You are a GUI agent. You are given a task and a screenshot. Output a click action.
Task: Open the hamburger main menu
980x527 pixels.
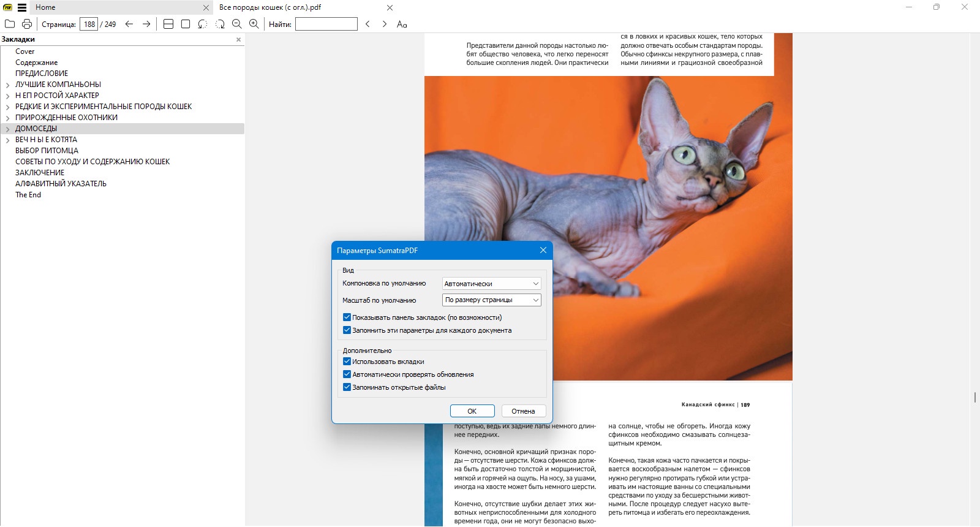[x=22, y=7]
